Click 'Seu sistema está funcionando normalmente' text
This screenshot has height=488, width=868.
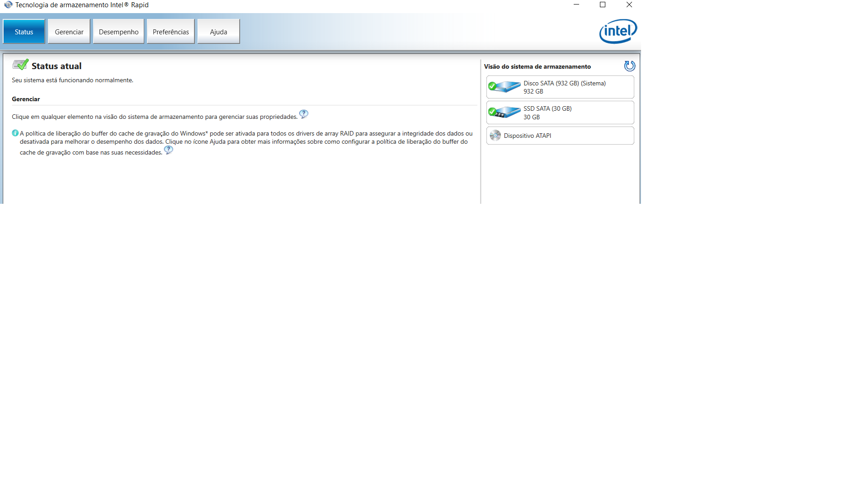pyautogui.click(x=72, y=80)
